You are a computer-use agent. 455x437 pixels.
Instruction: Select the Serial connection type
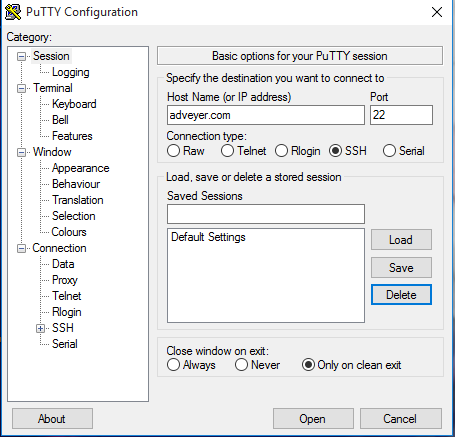[389, 151]
